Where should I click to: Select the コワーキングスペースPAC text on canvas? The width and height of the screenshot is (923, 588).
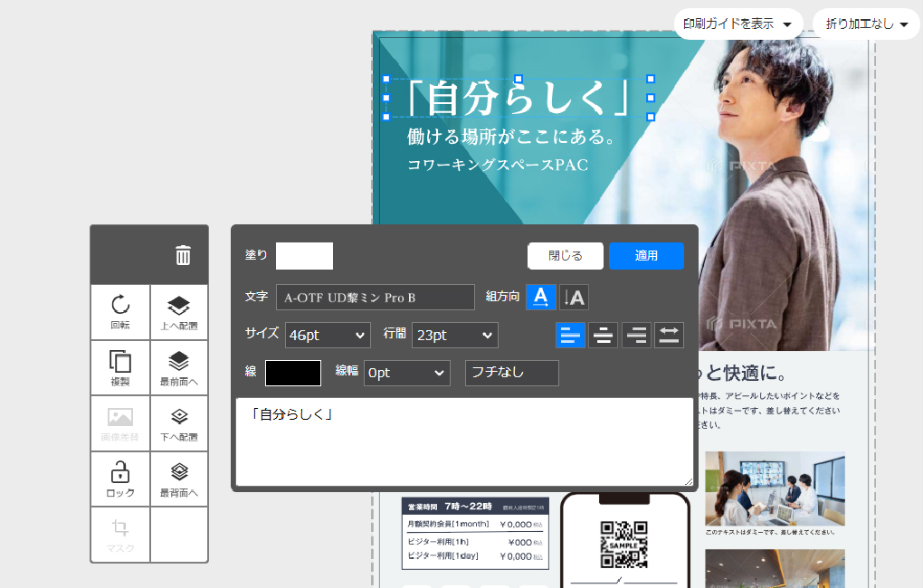point(498,165)
